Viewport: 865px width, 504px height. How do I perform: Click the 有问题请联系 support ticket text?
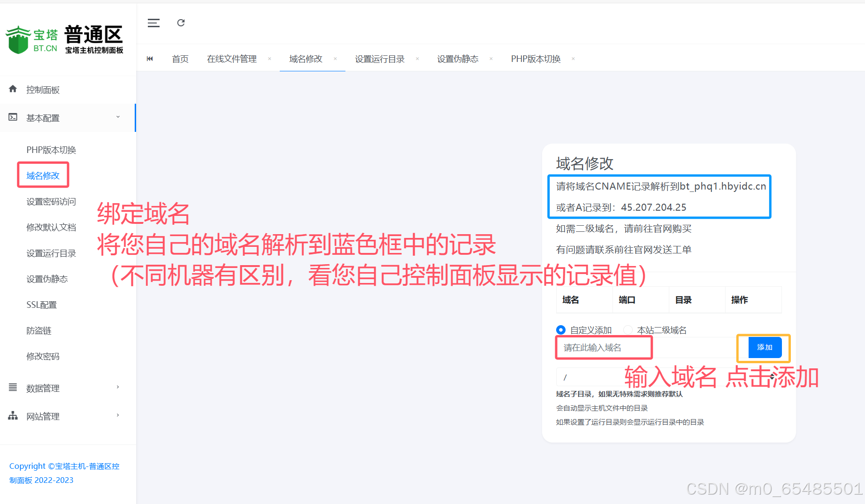point(624,250)
